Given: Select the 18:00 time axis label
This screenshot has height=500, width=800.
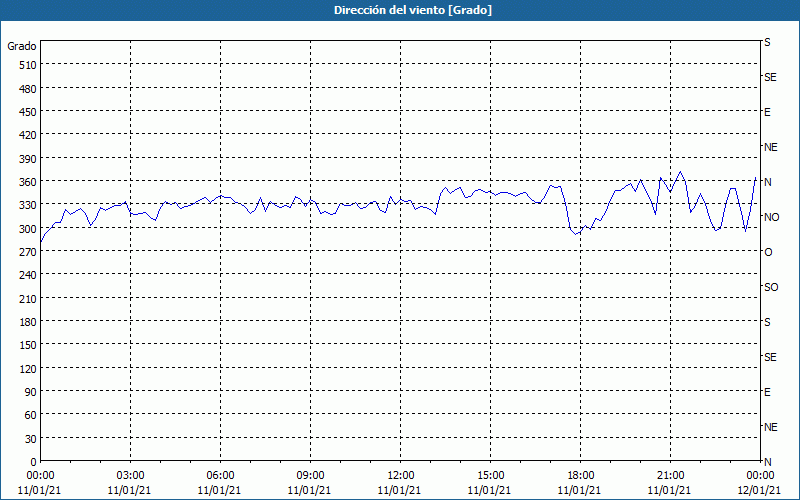Looking at the screenshot, I should tap(581, 476).
